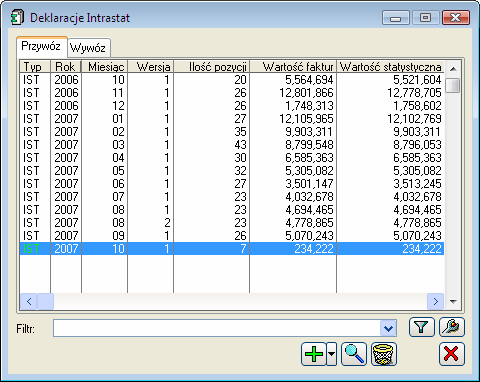Click the value 1,748,313 in Wartość faktur
This screenshot has width=480, height=382.
309,106
